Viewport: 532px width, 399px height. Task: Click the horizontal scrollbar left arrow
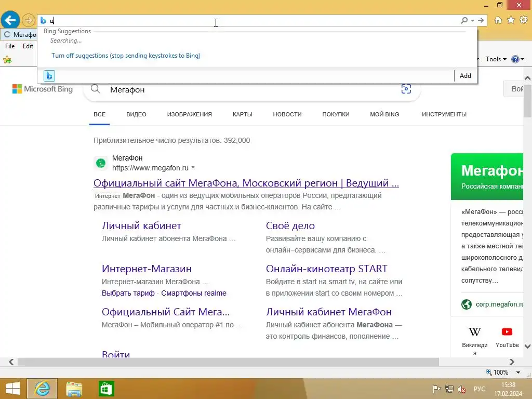tap(11, 362)
